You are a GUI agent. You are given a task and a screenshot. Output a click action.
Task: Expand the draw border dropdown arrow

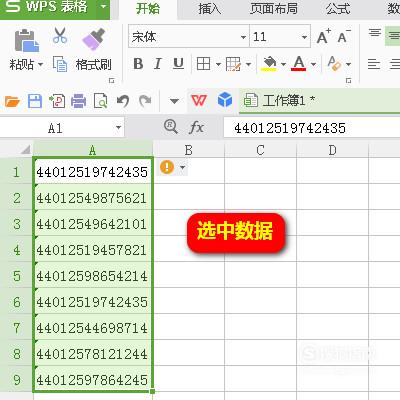[248, 64]
